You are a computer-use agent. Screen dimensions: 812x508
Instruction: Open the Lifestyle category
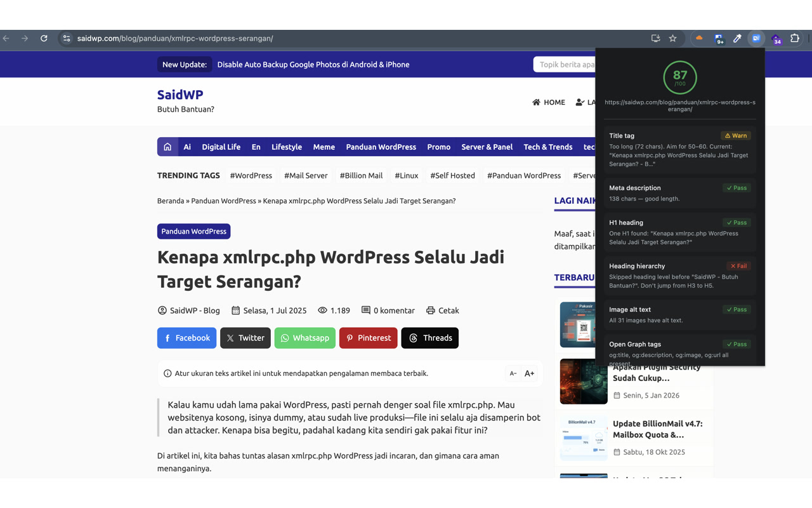point(287,147)
